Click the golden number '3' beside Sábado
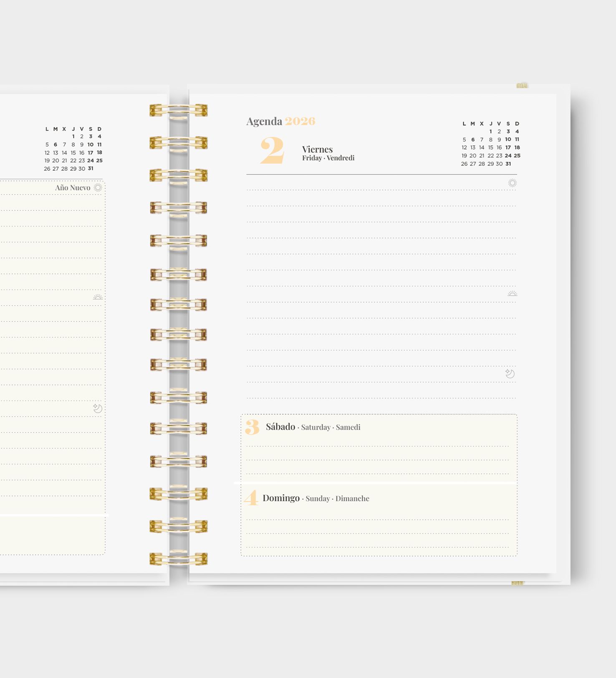This screenshot has width=616, height=678. coord(252,427)
